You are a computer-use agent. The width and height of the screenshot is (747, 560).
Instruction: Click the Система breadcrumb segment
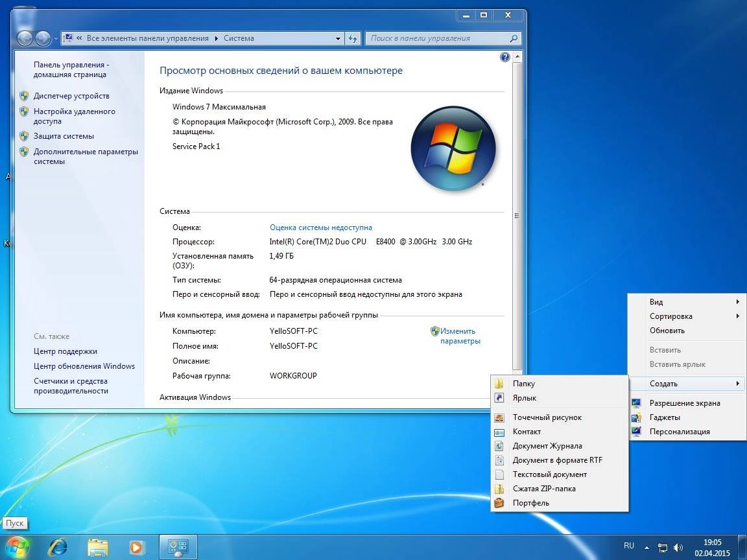click(239, 39)
